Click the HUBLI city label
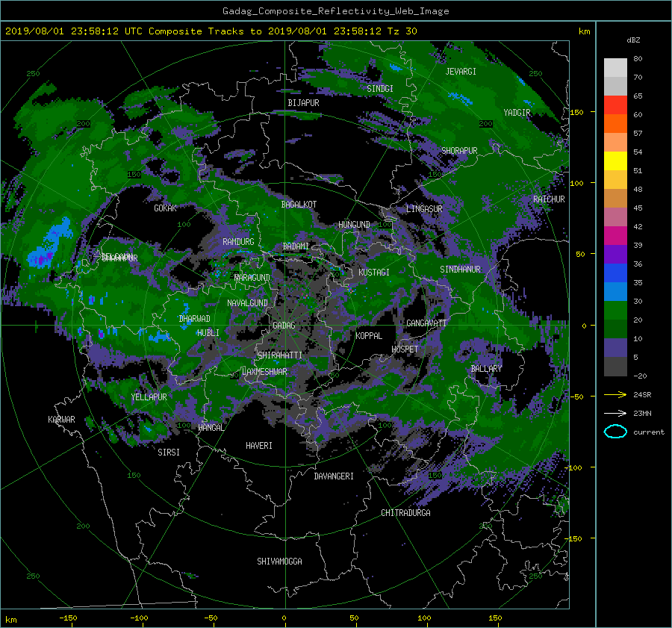Screen dimensions: 672x628 (208, 333)
